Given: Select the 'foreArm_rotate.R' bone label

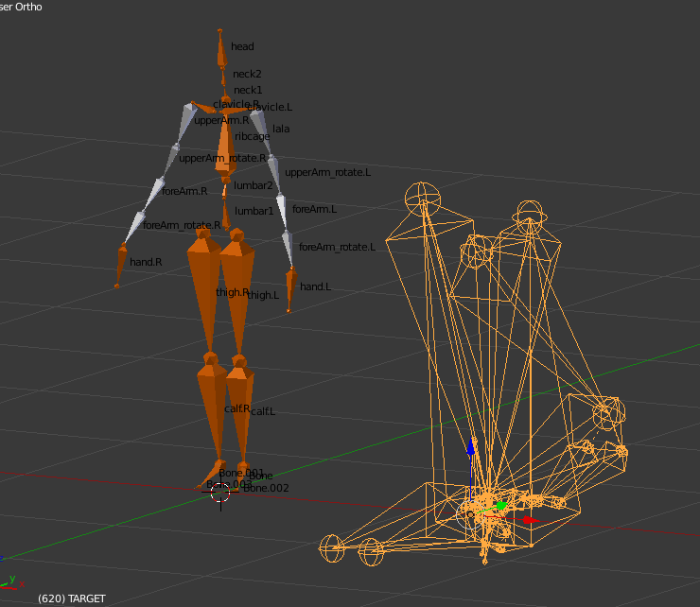Looking at the screenshot, I should click(182, 225).
